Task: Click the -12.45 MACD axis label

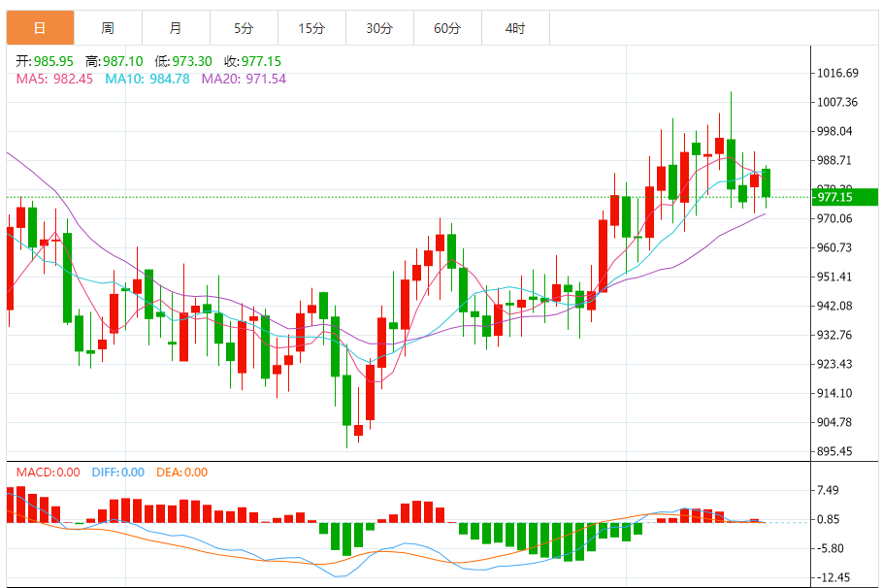Action: (833, 578)
